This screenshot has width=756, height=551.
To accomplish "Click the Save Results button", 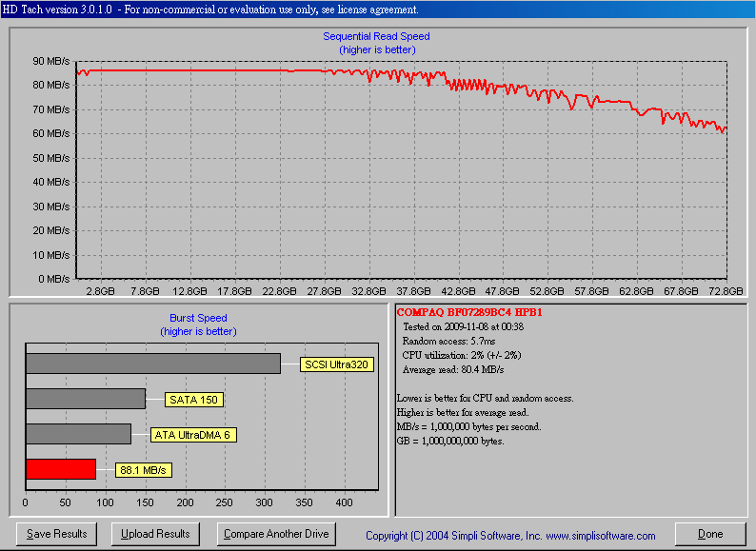I will tap(56, 534).
